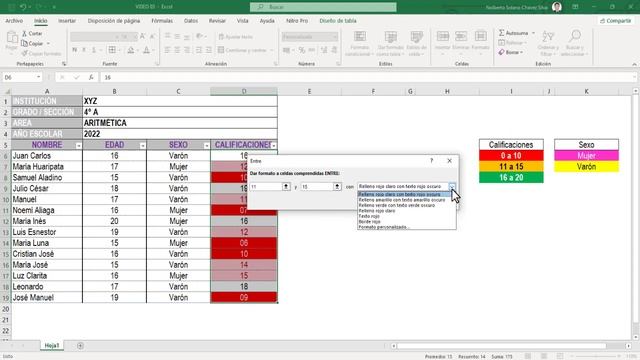Viewport: 640px width, 360px height.
Task: Switch to the Datos tab
Action: [191, 21]
